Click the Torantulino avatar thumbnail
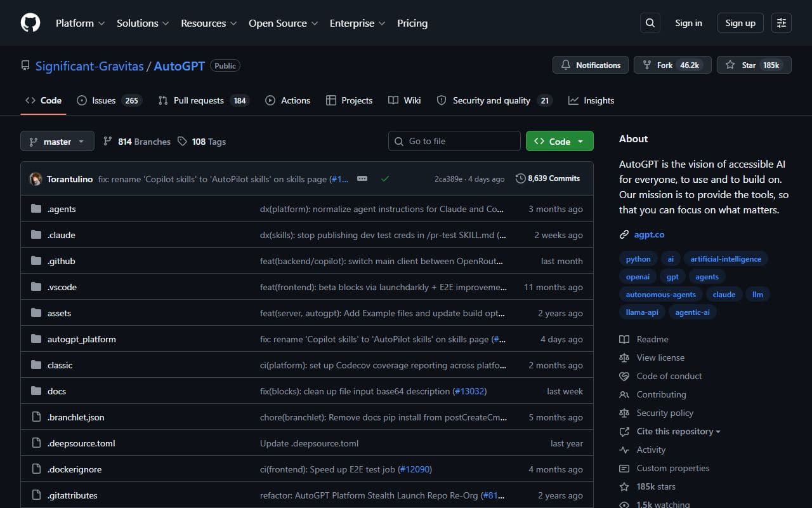 (x=36, y=179)
